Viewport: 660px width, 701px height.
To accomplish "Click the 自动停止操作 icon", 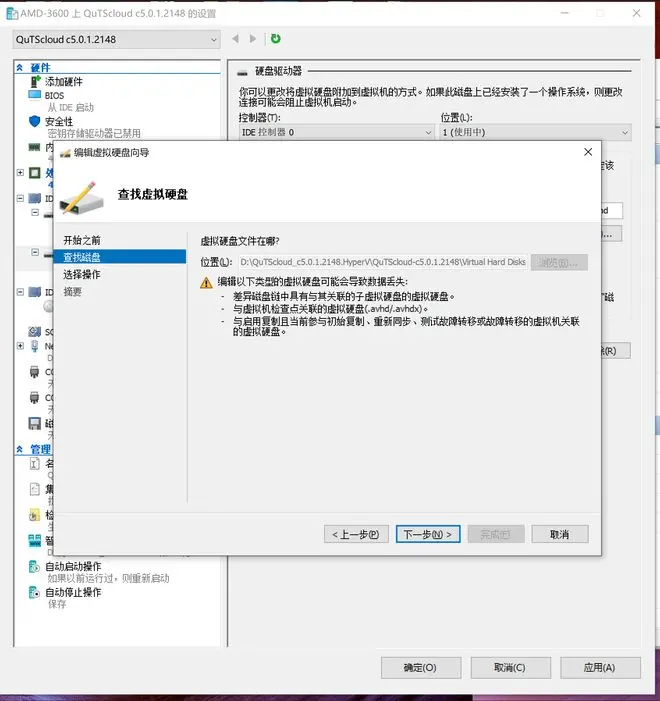I will (x=34, y=592).
